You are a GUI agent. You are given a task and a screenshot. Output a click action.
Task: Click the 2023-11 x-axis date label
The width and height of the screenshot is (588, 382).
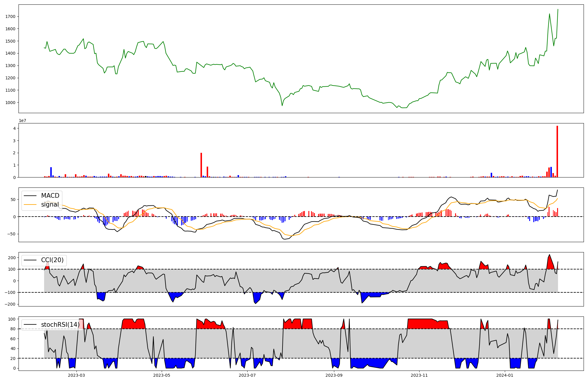click(419, 375)
